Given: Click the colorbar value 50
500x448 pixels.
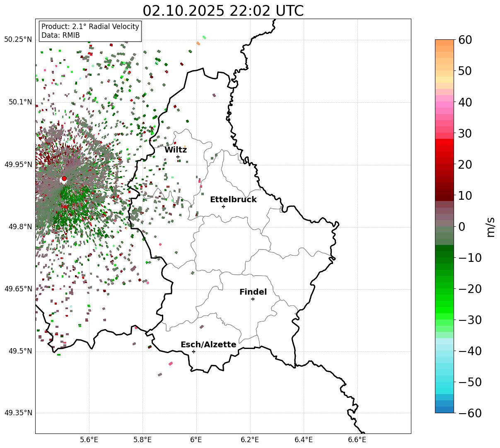Looking at the screenshot, I should (465, 71).
